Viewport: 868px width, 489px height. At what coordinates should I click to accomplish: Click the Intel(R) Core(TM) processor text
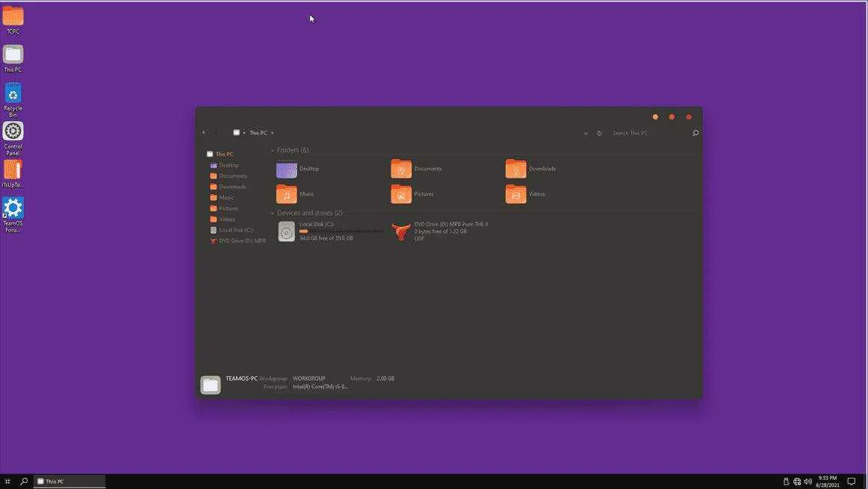coord(320,387)
